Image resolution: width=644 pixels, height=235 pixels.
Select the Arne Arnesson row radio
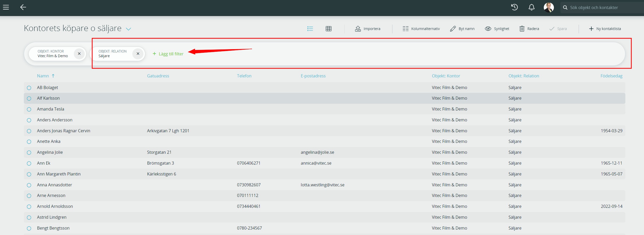pos(29,196)
